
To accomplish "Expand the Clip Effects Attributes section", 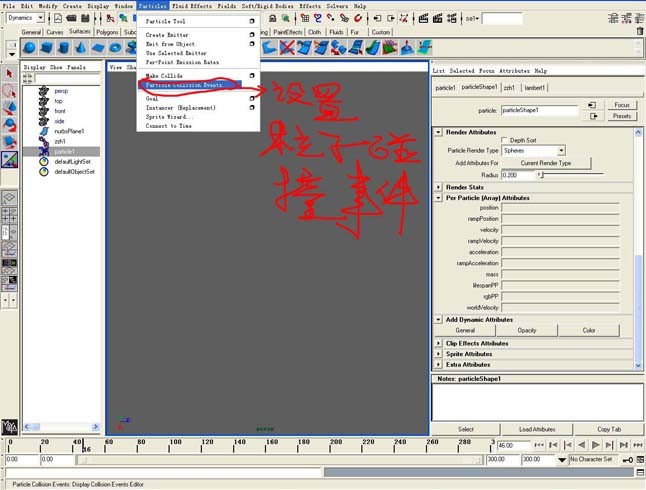I will (x=438, y=342).
